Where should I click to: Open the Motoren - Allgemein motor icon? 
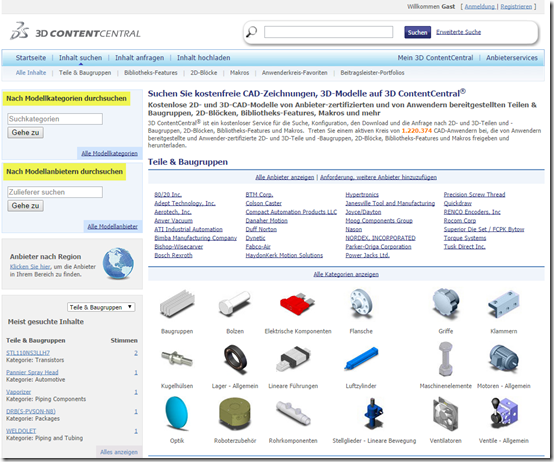pos(503,359)
